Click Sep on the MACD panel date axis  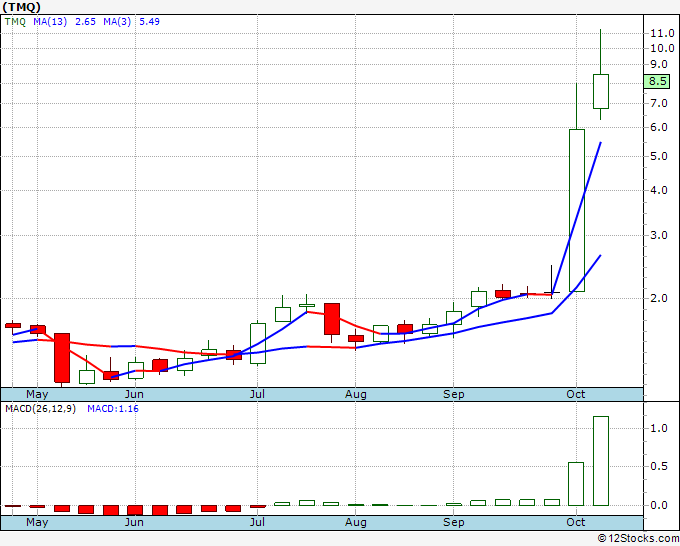click(x=454, y=522)
